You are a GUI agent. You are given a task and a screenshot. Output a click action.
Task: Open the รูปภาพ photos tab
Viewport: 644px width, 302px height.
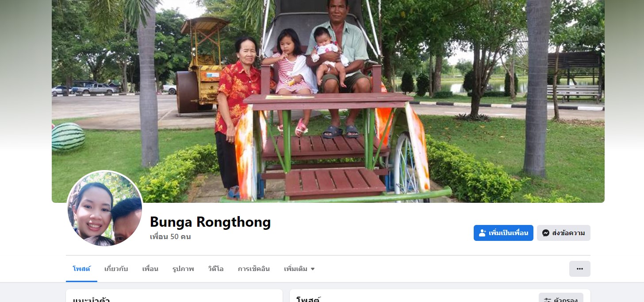pos(183,269)
